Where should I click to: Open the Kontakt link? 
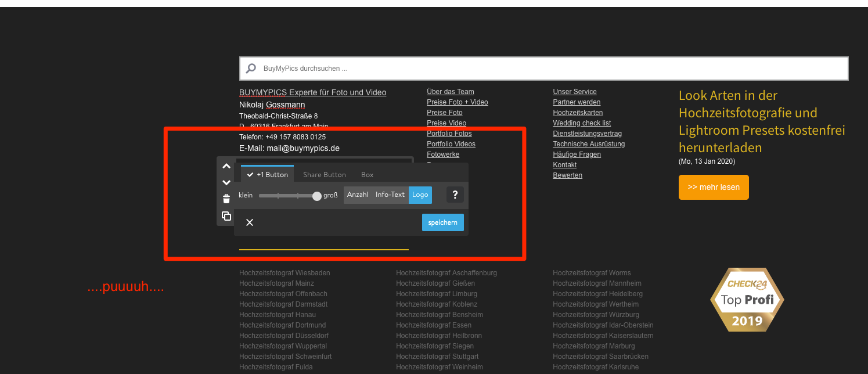point(564,165)
